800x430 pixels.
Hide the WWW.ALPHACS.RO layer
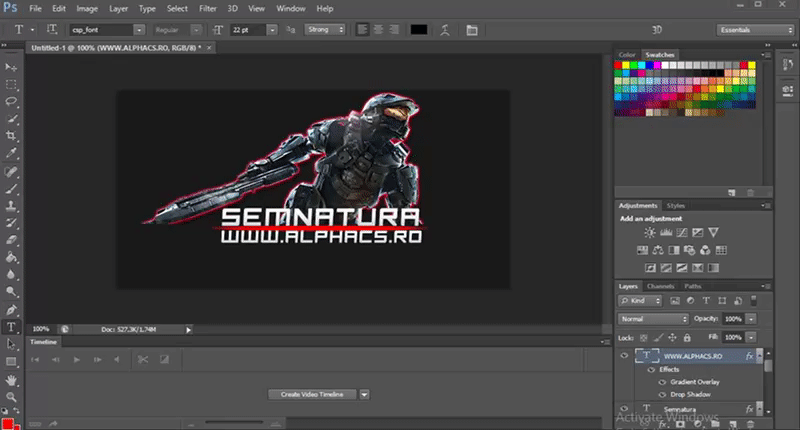tap(624, 356)
